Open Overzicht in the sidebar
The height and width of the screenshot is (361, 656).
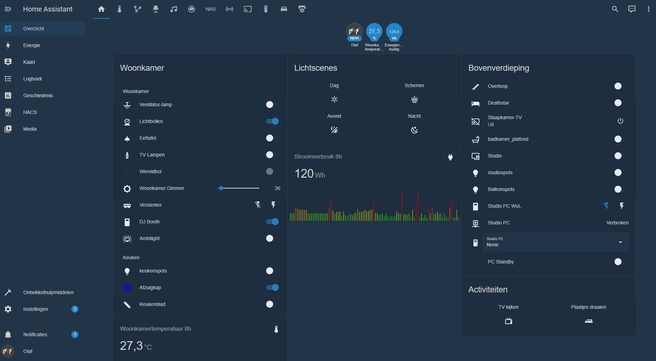tap(43, 28)
